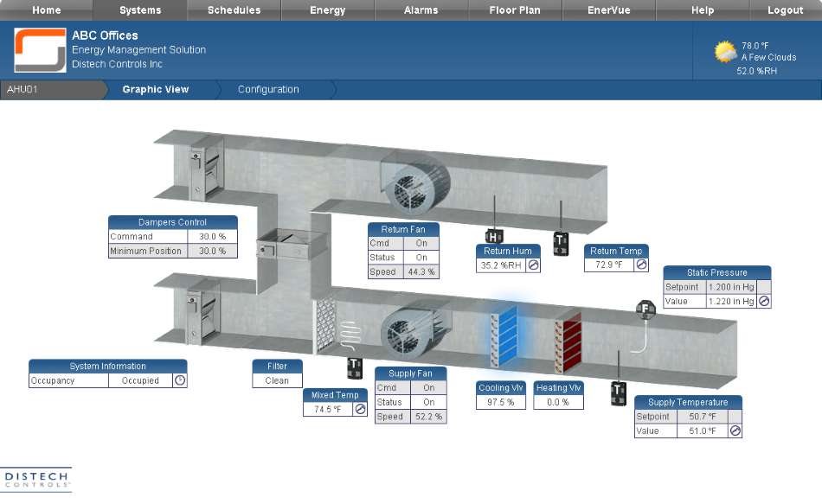Click the weather forecast cloud icon
This screenshot has height=504, width=822.
pyautogui.click(x=725, y=52)
